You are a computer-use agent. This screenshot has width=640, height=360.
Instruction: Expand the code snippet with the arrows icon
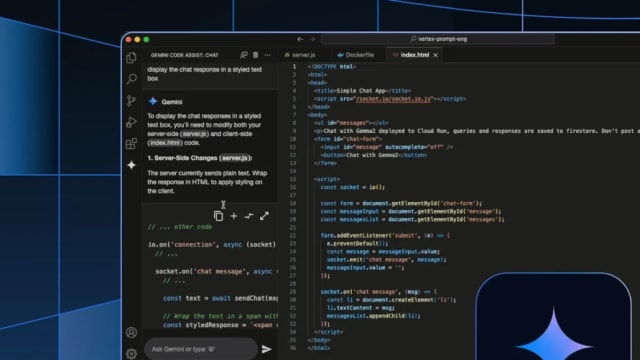click(264, 216)
